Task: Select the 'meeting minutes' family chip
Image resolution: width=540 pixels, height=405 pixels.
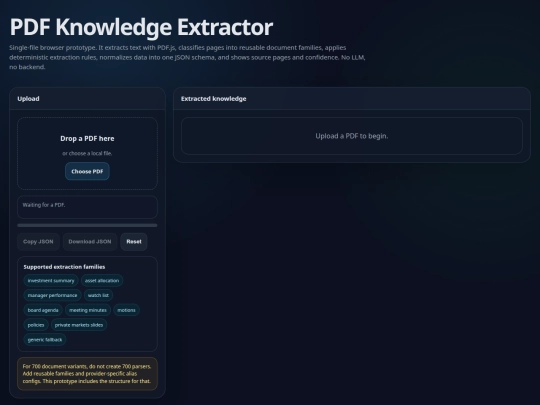Action: coord(88,310)
